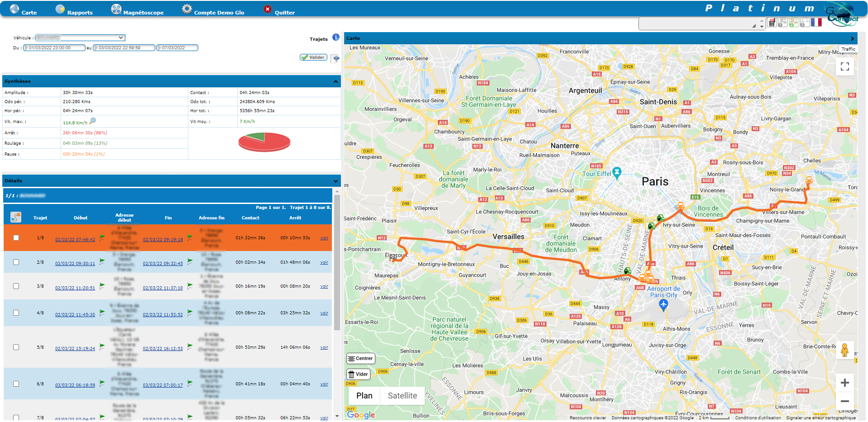868x422 pixels.
Task: Switch map to Plan view
Action: pyautogui.click(x=364, y=395)
